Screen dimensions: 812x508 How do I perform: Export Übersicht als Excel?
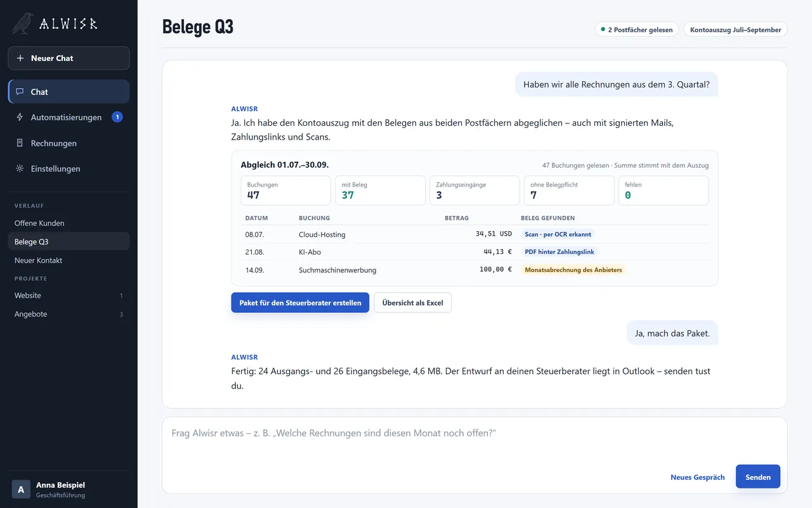click(412, 303)
